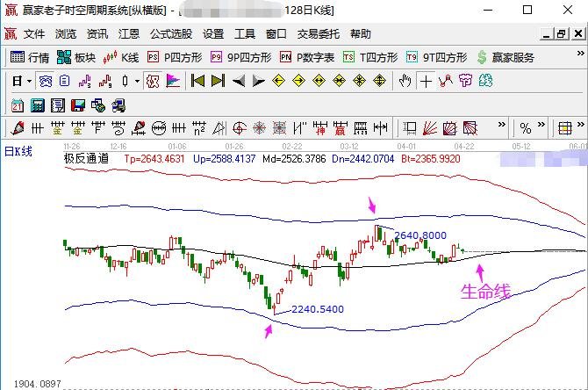Open the 日 period dropdown arrow

pos(29,81)
